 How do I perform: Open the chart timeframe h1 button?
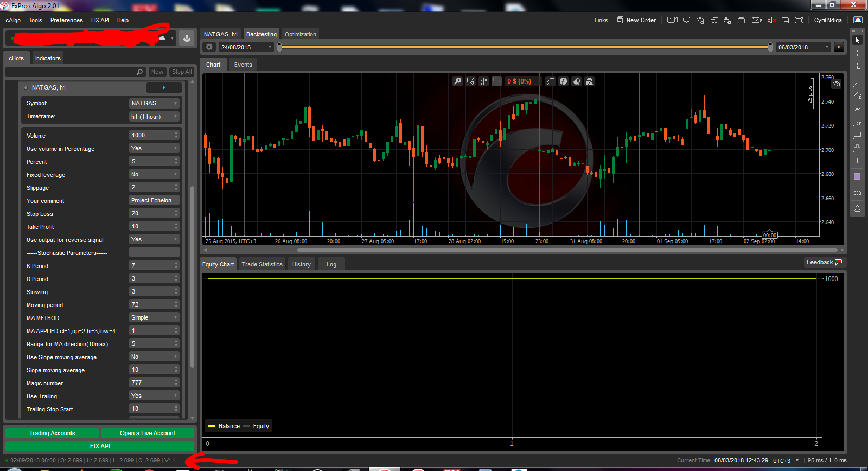496,81
